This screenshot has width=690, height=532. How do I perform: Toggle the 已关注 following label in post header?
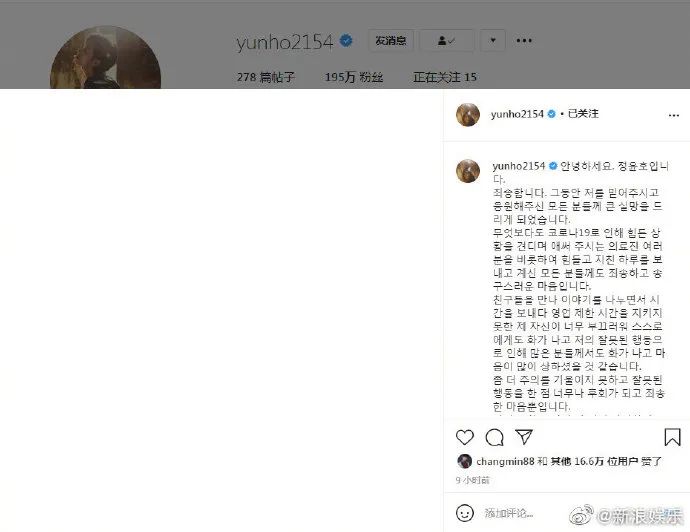(x=583, y=114)
